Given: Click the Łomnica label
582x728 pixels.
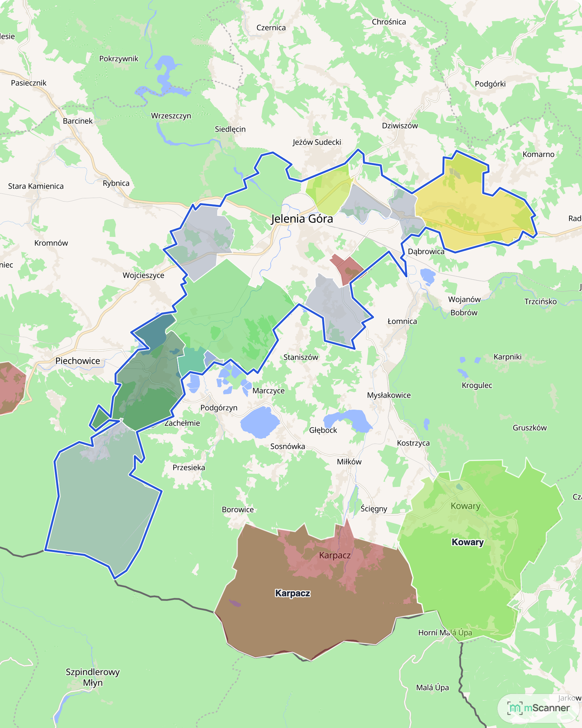Looking at the screenshot, I should [402, 321].
